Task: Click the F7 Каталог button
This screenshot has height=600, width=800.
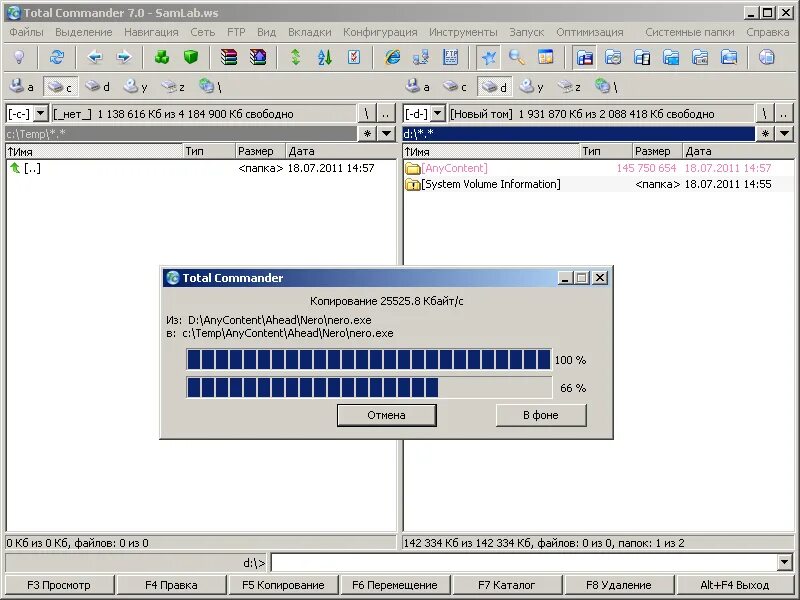Action: [507, 585]
